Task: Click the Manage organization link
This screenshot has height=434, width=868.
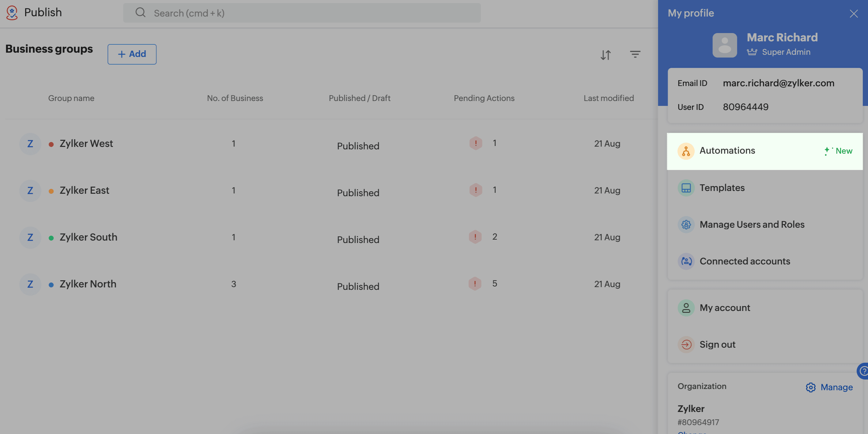Action: (x=836, y=387)
